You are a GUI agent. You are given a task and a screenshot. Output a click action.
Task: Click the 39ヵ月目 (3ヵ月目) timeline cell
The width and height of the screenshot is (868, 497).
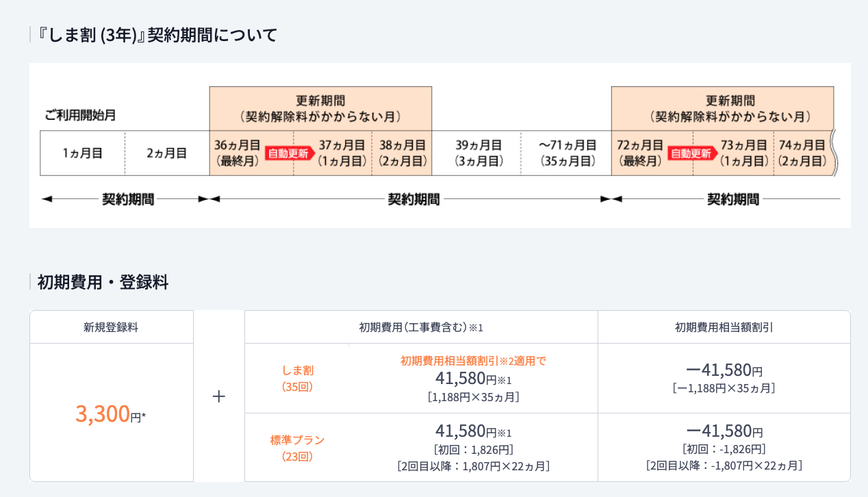[478, 153]
